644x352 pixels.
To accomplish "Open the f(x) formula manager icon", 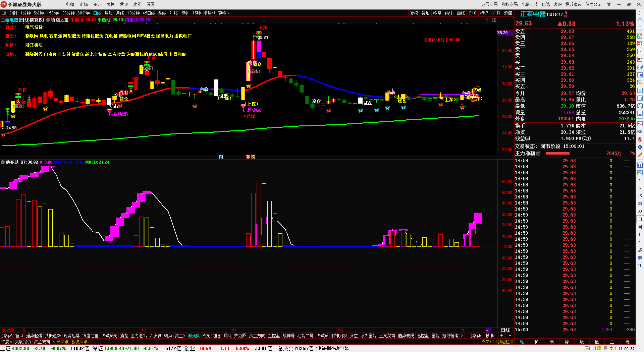I will (640, 106).
